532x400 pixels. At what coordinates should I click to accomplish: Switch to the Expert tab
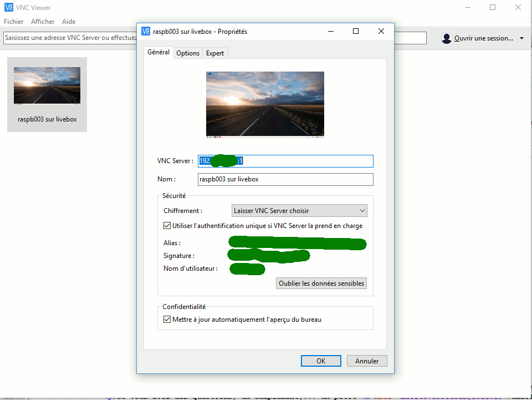(215, 53)
